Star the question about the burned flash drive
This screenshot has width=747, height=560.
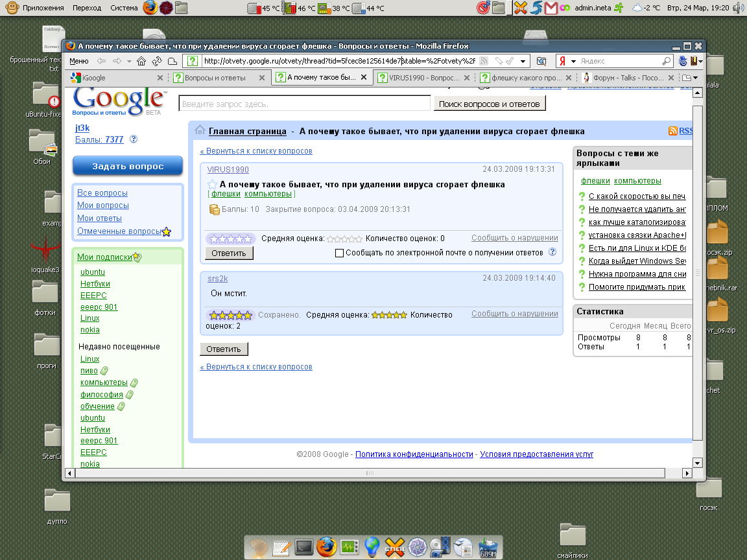[212, 185]
